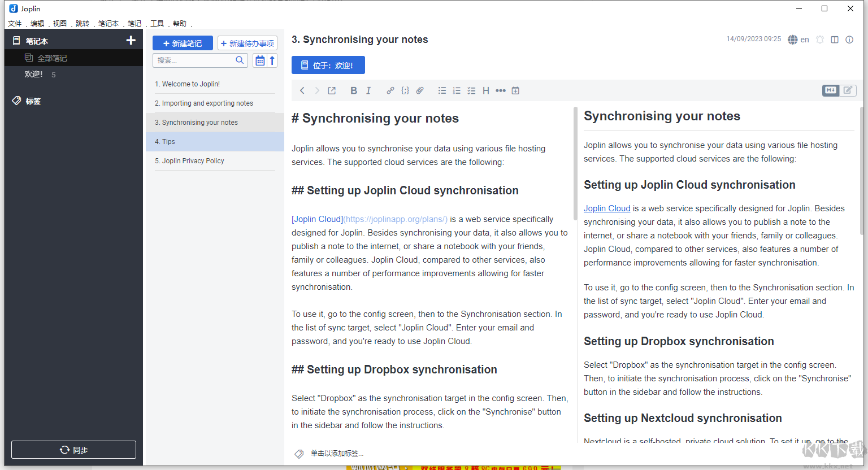This screenshot has height=470, width=868.
Task: Apply italic formatting from the toolbar
Action: (368, 90)
